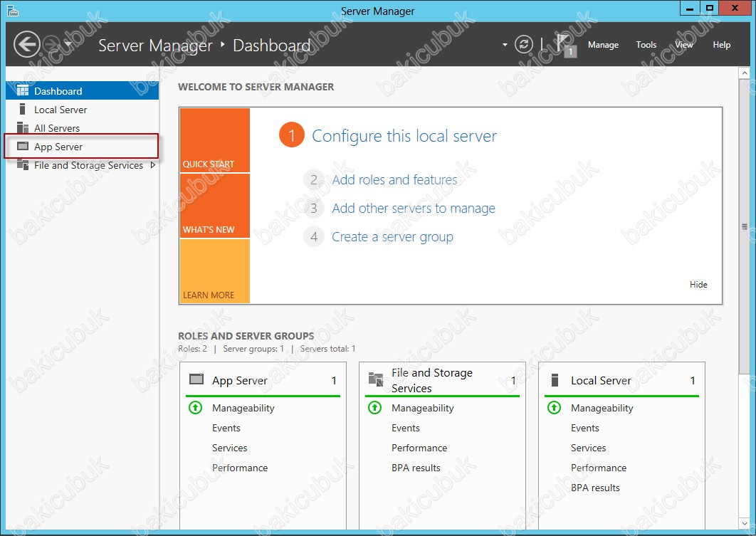The width and height of the screenshot is (756, 536).
Task: Click the All Servers sidebar icon
Action: tap(23, 127)
